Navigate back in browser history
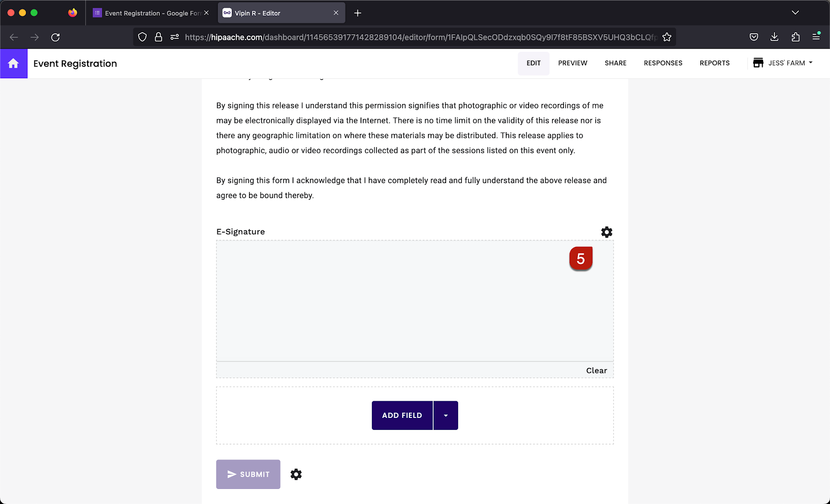The width and height of the screenshot is (830, 504). coord(13,37)
